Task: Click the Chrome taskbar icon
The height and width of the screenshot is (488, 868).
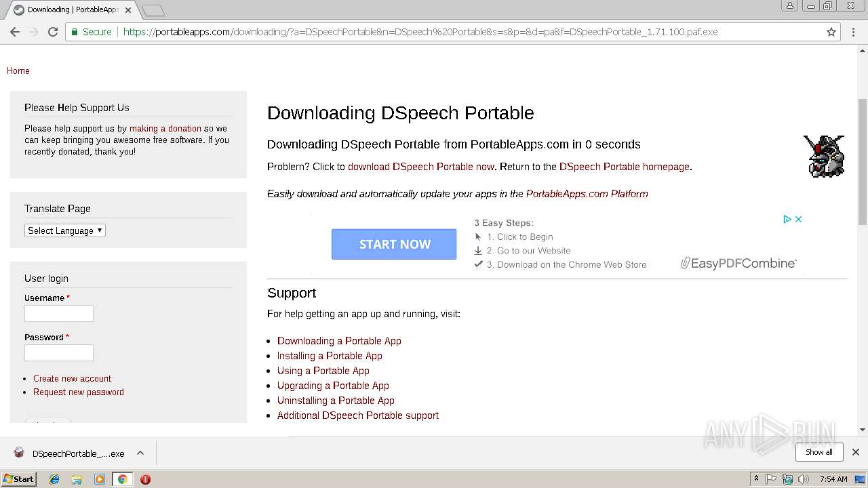Action: pyautogui.click(x=122, y=479)
